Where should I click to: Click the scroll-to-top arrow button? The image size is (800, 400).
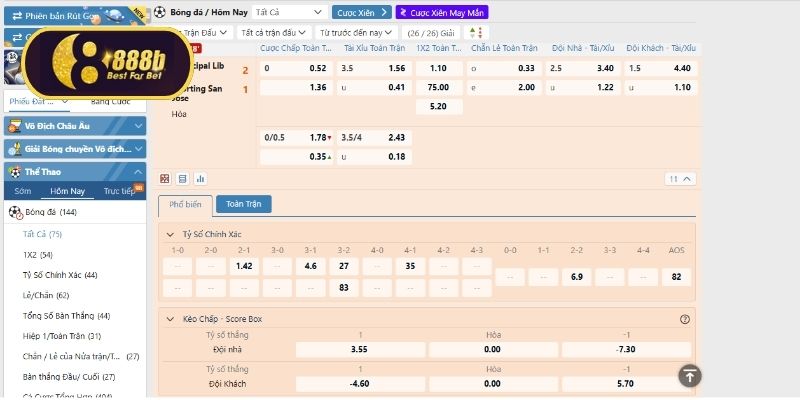click(x=690, y=375)
